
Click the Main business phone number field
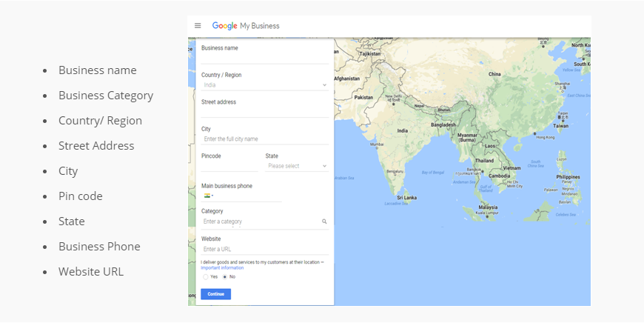coord(248,196)
